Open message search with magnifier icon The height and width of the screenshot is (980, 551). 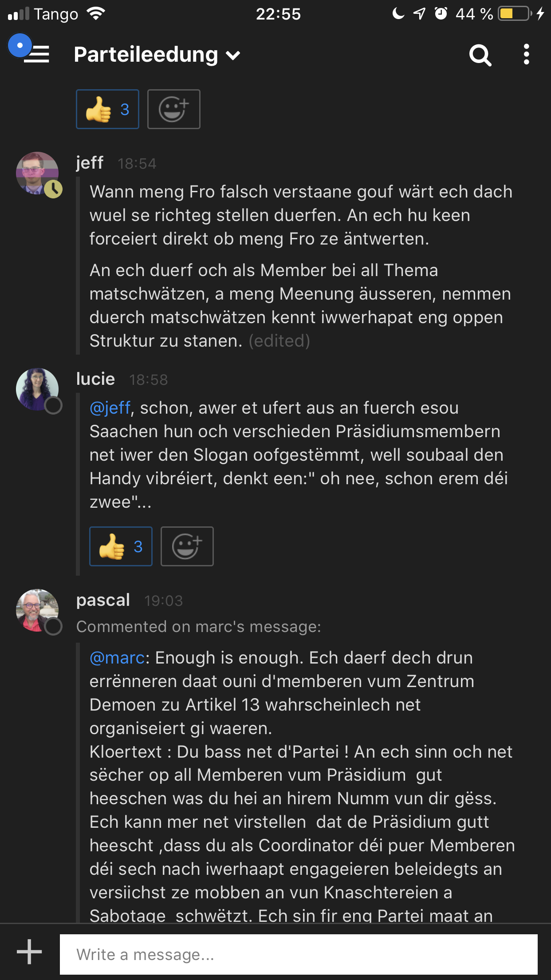point(480,55)
